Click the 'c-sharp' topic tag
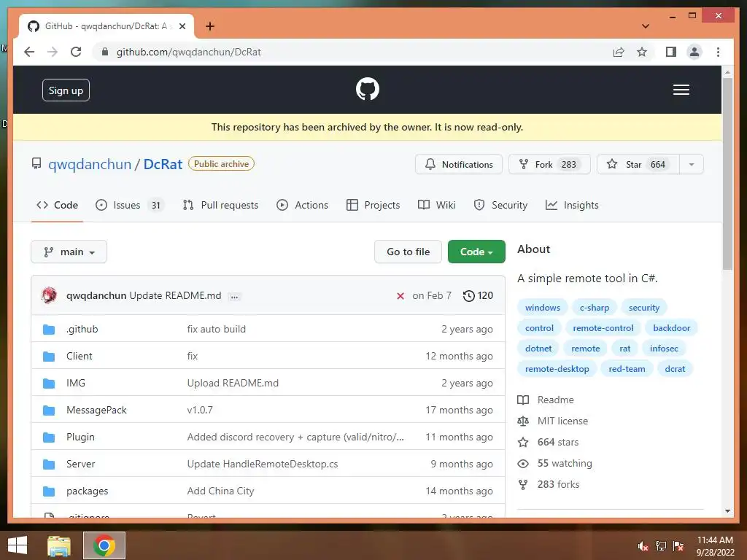Image resolution: width=747 pixels, height=560 pixels. pos(594,308)
